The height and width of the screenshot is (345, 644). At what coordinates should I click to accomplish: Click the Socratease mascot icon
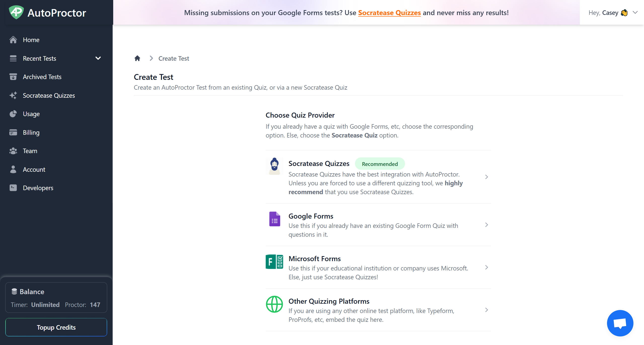(x=274, y=166)
